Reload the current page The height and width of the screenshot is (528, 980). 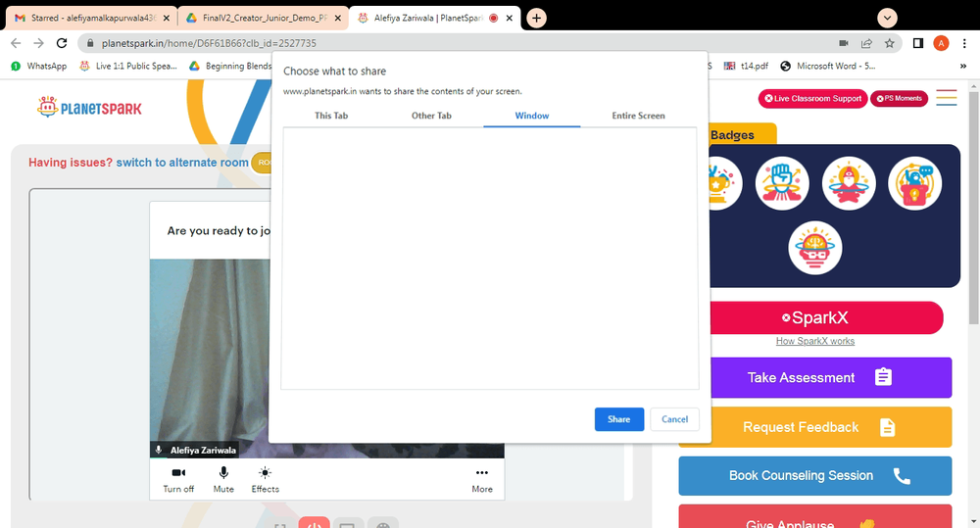(61, 43)
